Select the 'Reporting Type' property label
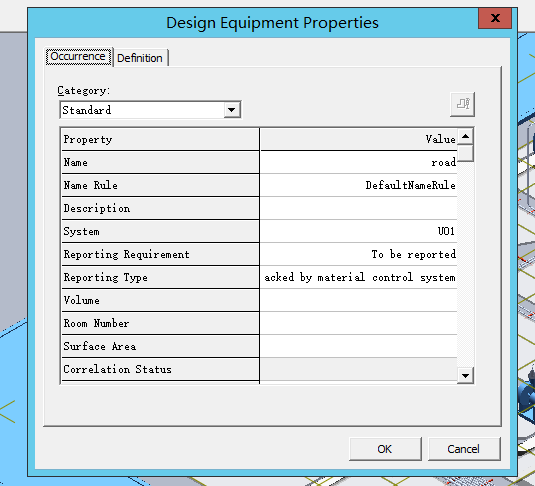Viewport: 535px width, 486px height. pyautogui.click(x=160, y=277)
